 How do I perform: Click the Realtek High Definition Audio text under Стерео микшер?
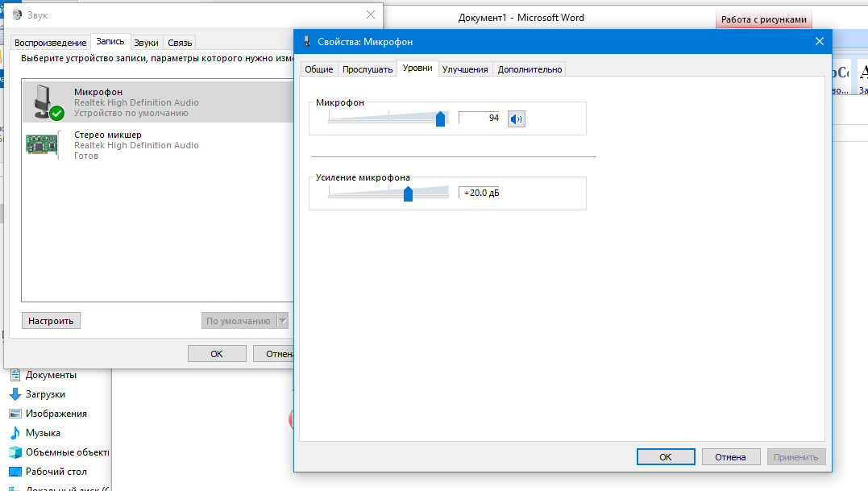coord(137,145)
